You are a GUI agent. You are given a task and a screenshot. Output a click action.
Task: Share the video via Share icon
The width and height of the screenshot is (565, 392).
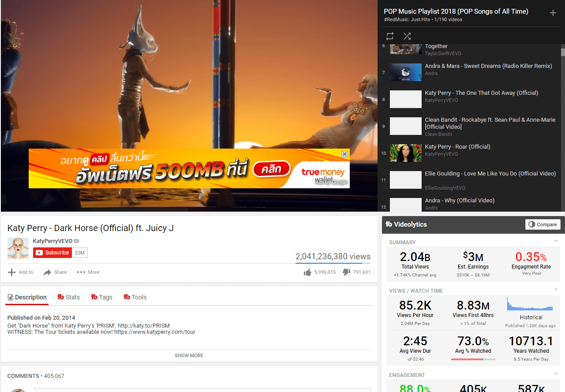pyautogui.click(x=47, y=273)
